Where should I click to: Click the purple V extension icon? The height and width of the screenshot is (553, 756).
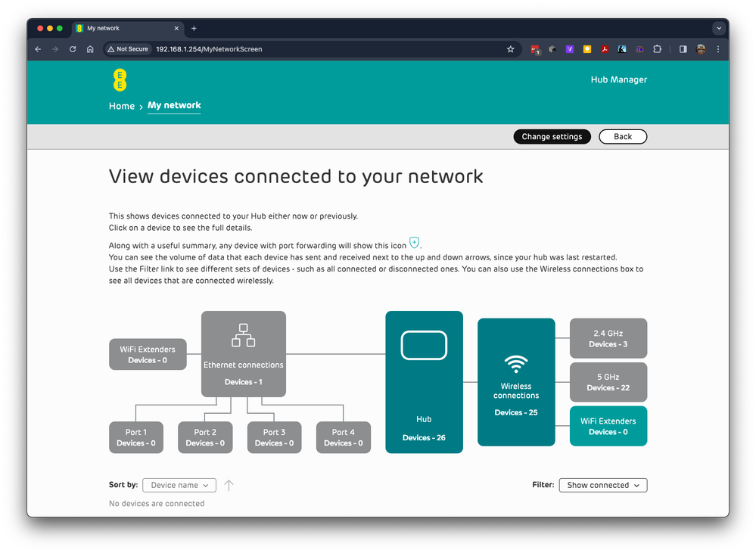[x=570, y=49]
